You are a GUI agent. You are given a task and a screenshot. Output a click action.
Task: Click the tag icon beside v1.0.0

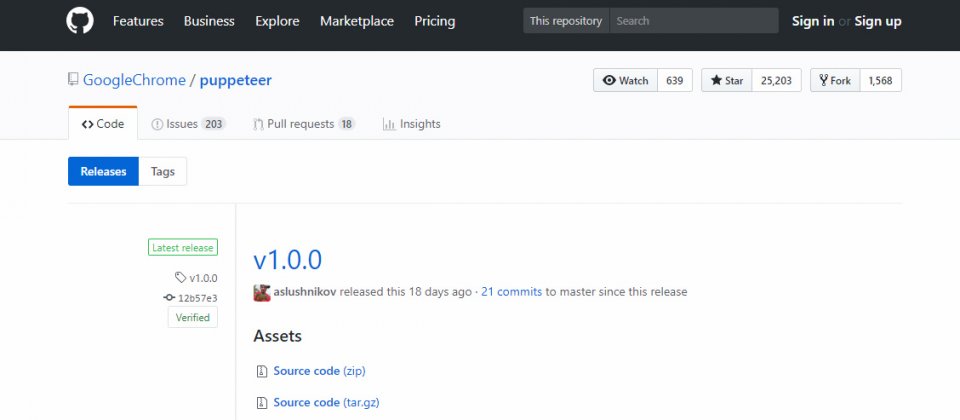click(x=181, y=278)
